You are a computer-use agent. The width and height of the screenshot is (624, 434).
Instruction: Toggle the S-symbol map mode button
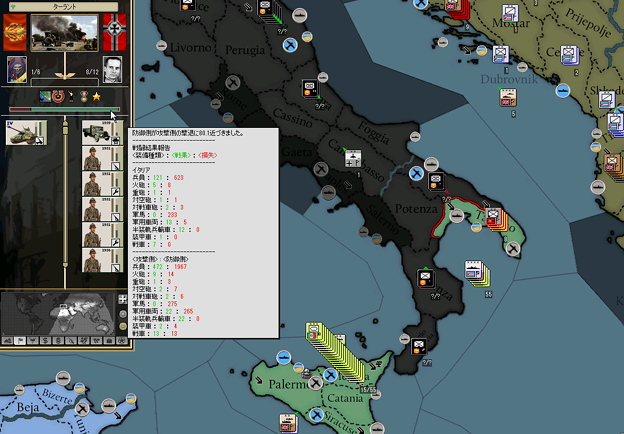[x=45, y=341]
